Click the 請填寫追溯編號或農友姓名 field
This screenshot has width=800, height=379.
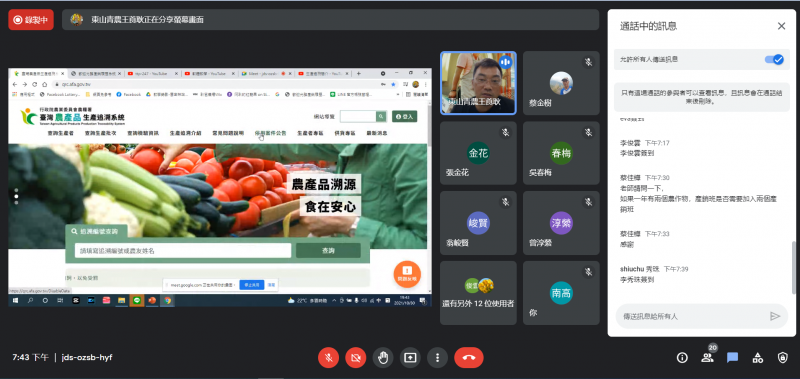(183, 250)
